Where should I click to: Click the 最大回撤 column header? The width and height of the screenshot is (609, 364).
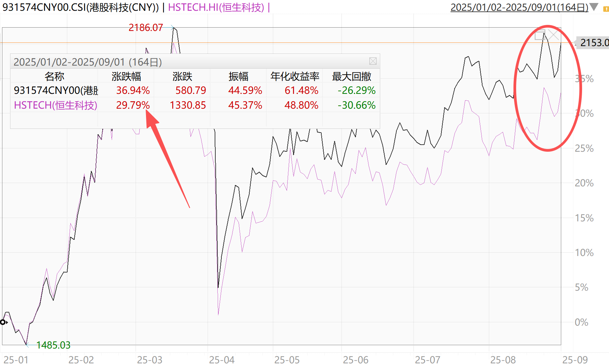tap(352, 77)
